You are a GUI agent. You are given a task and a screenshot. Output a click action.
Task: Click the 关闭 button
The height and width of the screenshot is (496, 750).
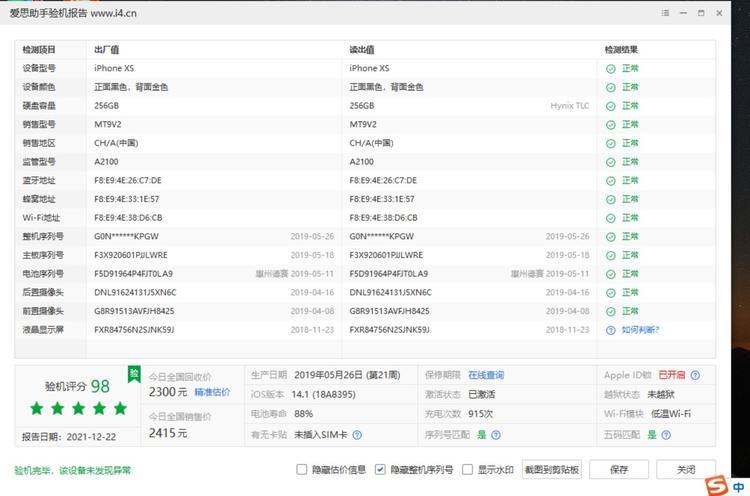click(685, 469)
